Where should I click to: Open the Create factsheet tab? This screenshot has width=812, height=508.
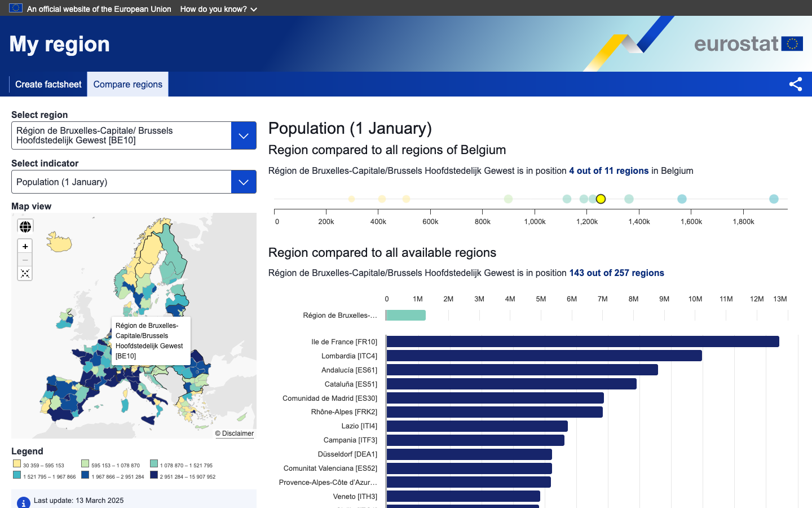coord(48,84)
